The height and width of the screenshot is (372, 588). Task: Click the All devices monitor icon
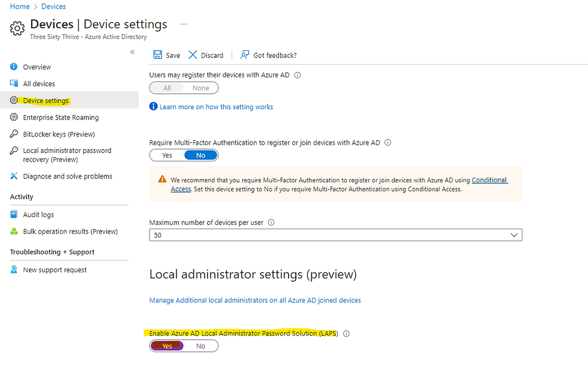coord(14,83)
